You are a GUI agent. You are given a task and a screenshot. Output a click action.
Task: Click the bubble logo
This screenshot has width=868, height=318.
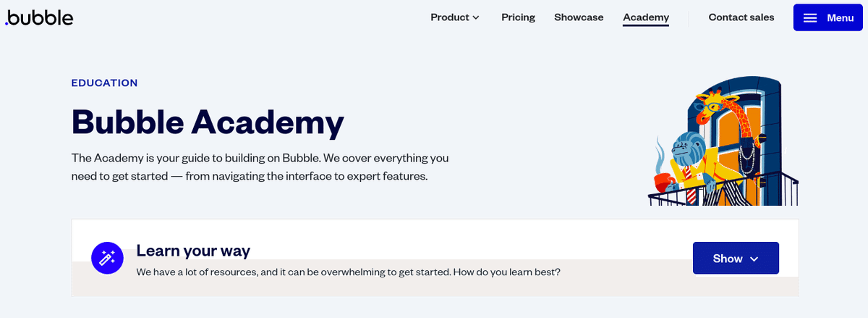click(x=38, y=17)
